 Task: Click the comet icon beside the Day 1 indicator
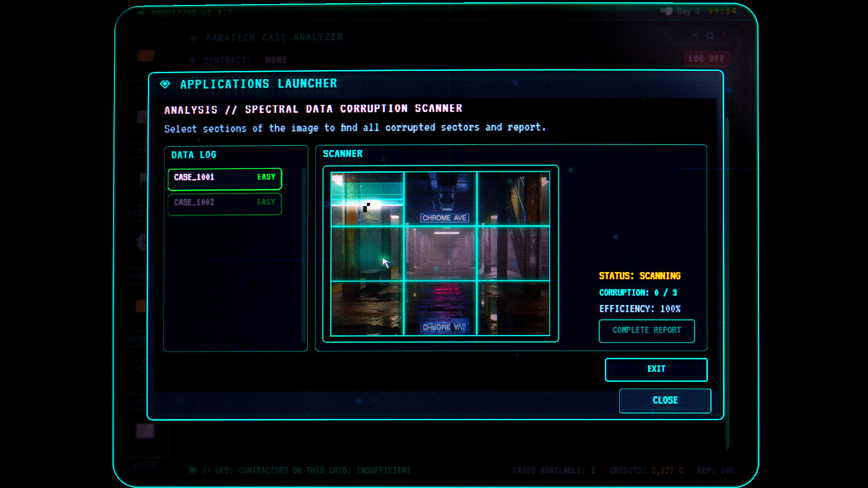pyautogui.click(x=667, y=11)
